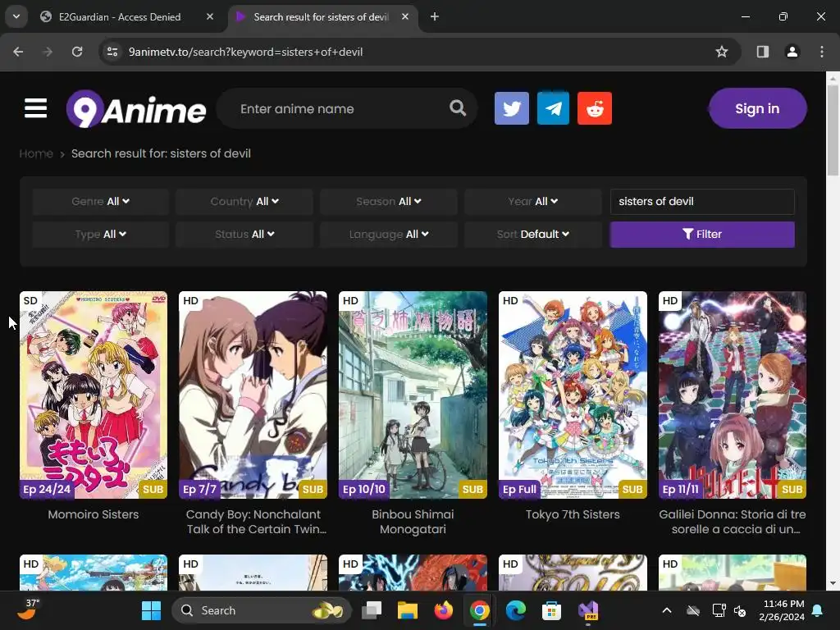The image size is (840, 630).
Task: Open Binbou Shimai Monogatari title link
Action: 413,522
